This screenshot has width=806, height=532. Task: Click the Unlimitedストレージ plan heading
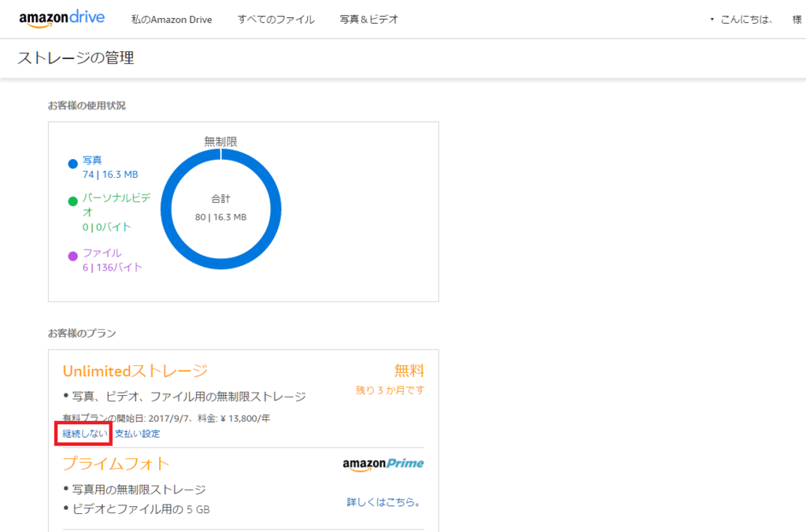[x=135, y=371]
